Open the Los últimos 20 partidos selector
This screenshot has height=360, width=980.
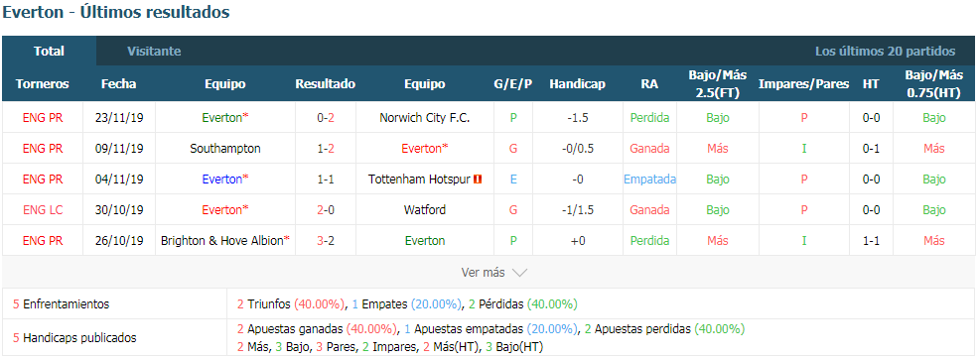pos(885,52)
